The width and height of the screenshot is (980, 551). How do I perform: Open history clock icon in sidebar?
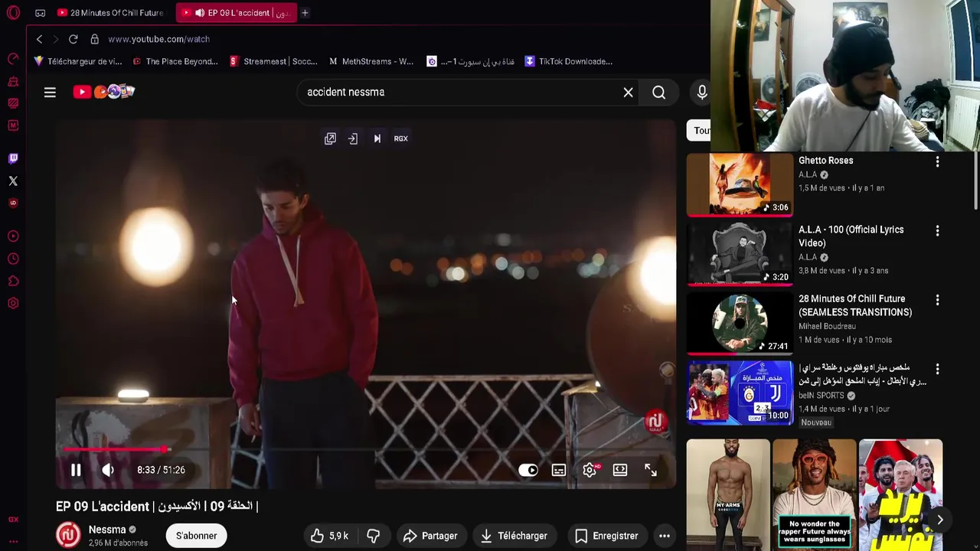coord(13,259)
